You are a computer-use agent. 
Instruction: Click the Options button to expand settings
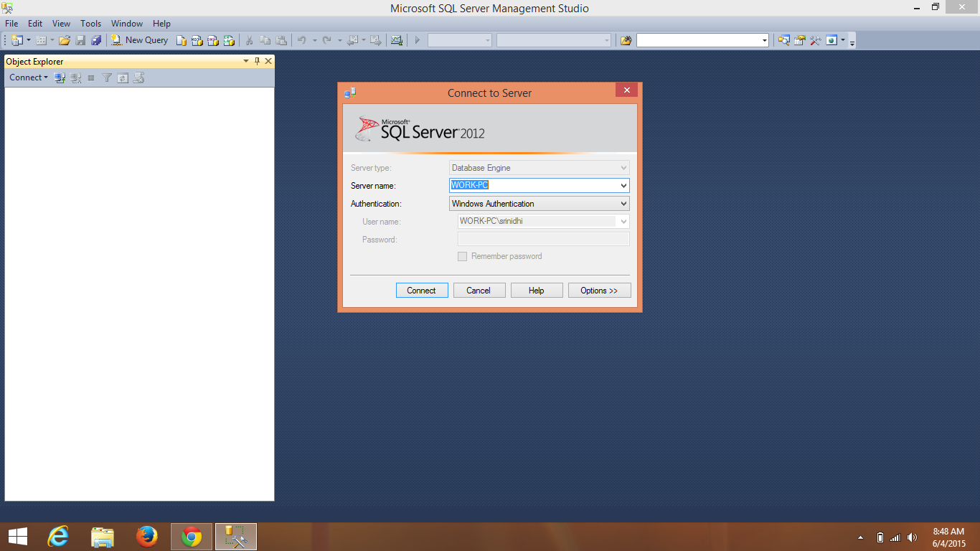(600, 290)
